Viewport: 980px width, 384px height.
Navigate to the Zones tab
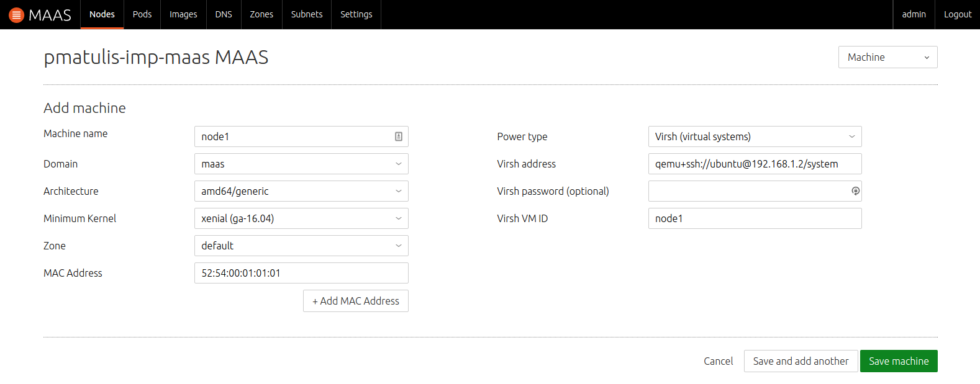click(261, 14)
